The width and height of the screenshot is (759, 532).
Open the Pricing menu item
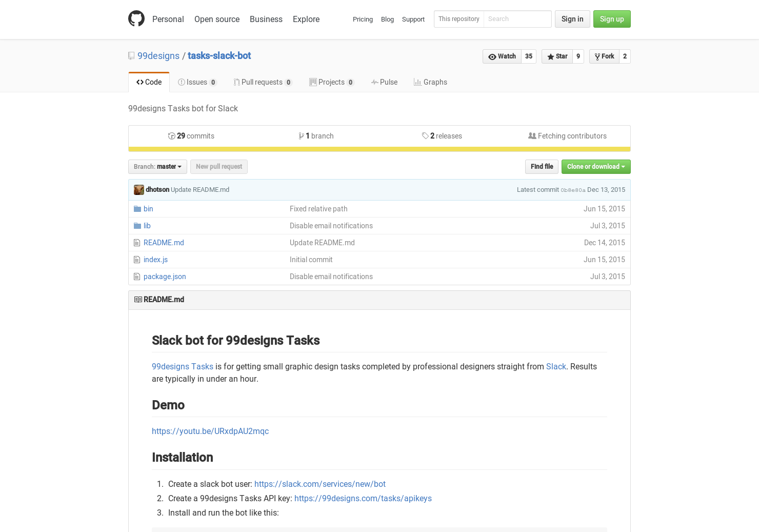coord(363,19)
